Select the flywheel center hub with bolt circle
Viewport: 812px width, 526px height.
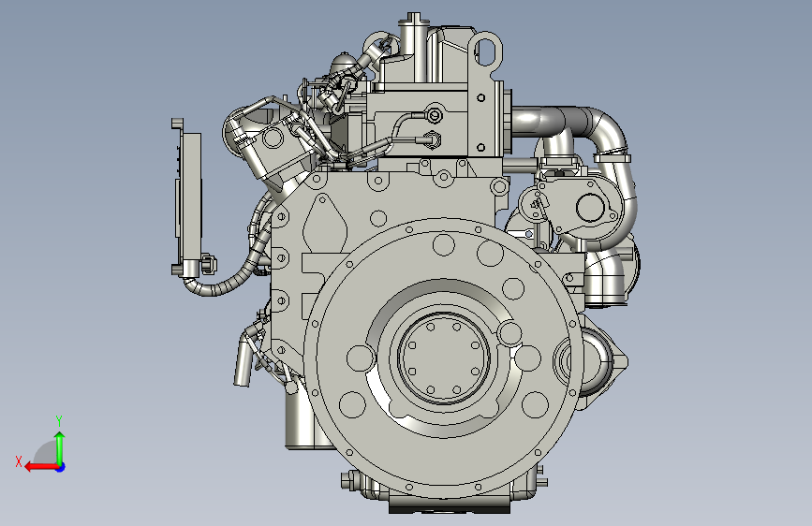click(444, 358)
